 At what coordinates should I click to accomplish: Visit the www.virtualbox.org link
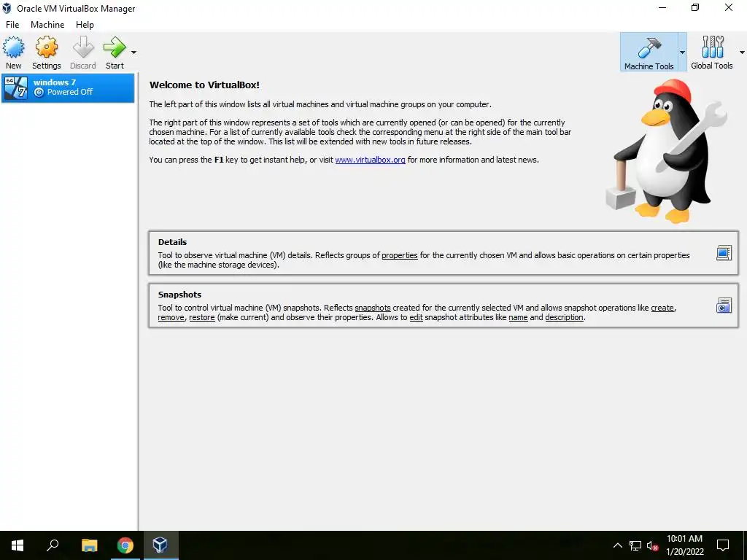pos(370,160)
